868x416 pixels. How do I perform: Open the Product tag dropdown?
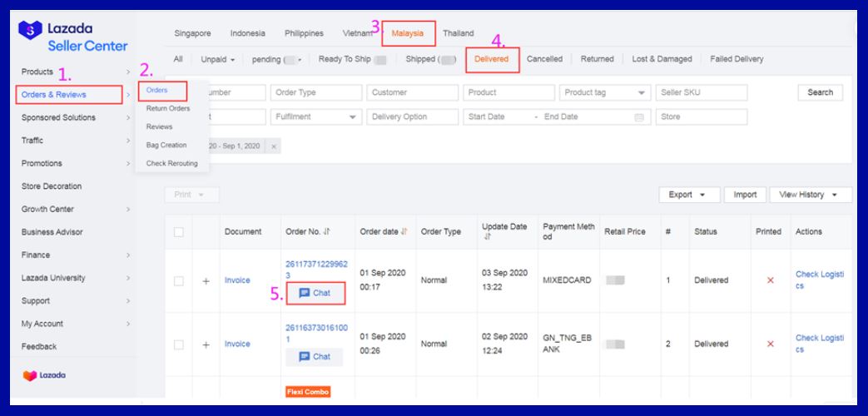pos(605,93)
